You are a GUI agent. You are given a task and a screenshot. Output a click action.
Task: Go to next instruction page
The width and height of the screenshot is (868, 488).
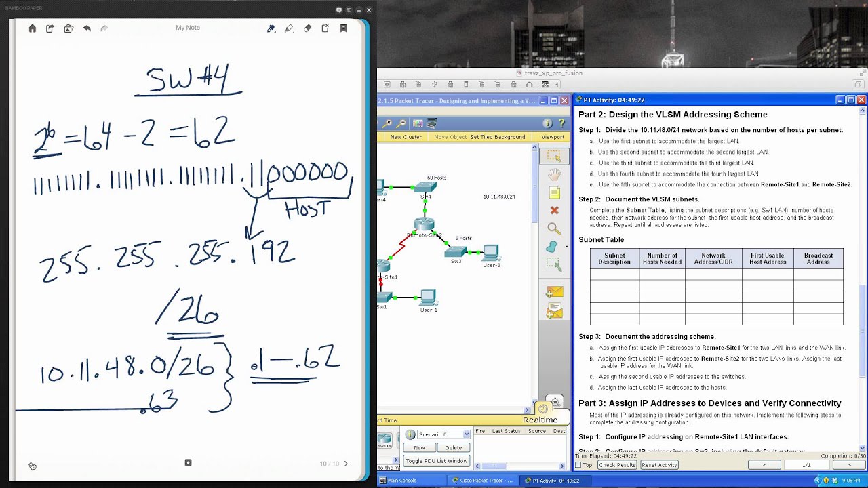tap(849, 465)
